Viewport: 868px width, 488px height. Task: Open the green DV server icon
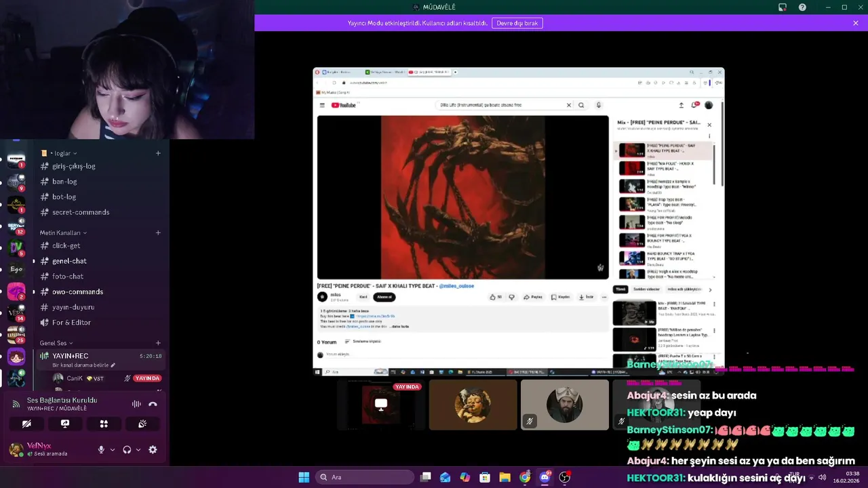(16, 247)
